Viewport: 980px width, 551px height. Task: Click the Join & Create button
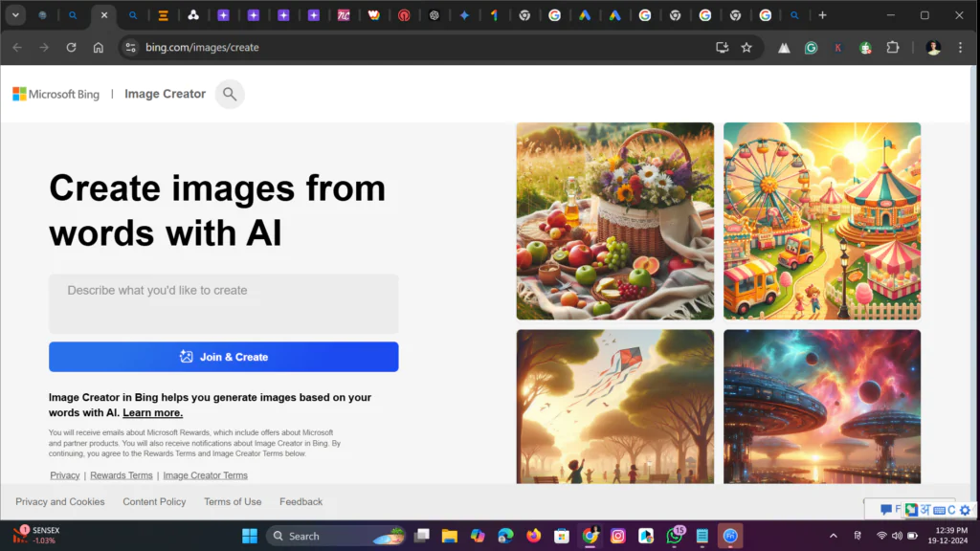[224, 357]
